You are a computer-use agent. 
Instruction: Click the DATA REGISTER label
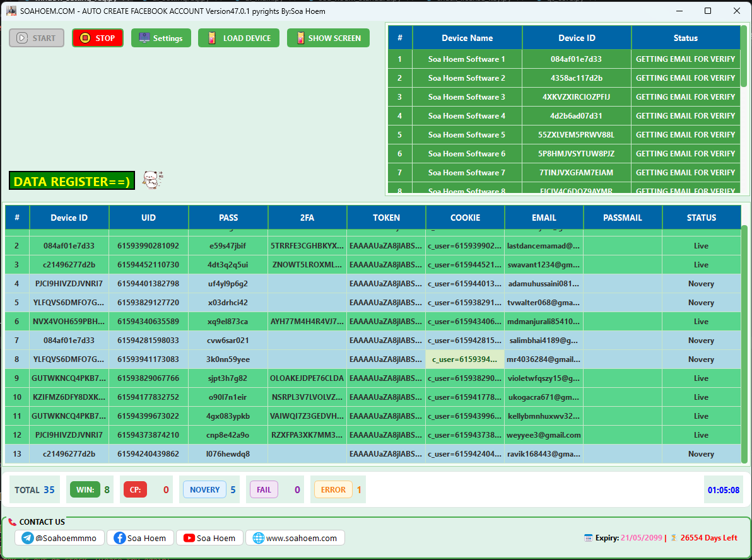pos(72,181)
